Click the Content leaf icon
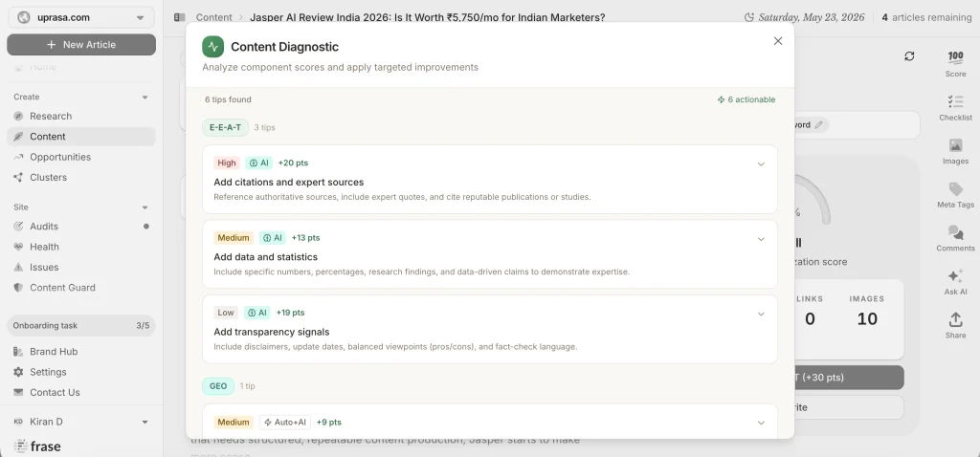This screenshot has width=980, height=457. [18, 137]
